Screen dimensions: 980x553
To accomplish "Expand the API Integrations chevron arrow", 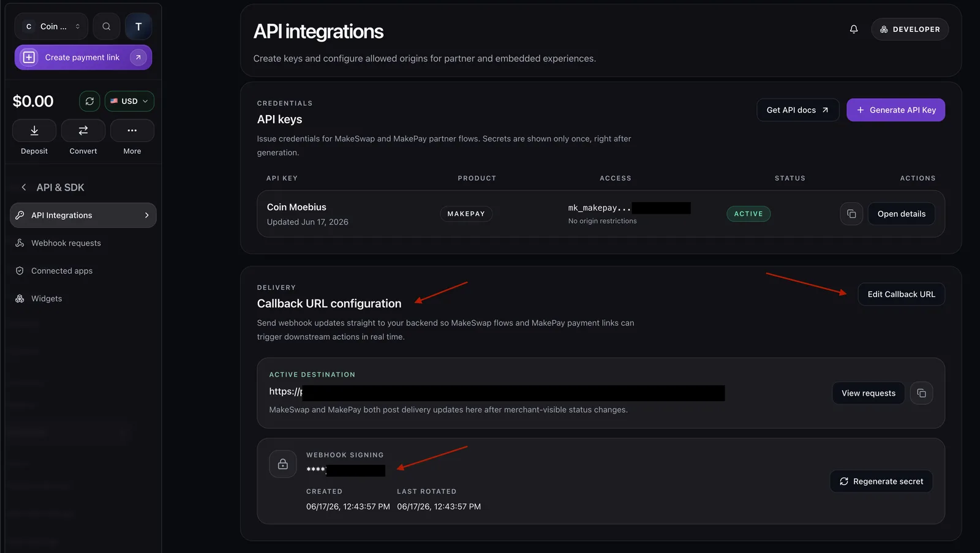I will [x=147, y=215].
